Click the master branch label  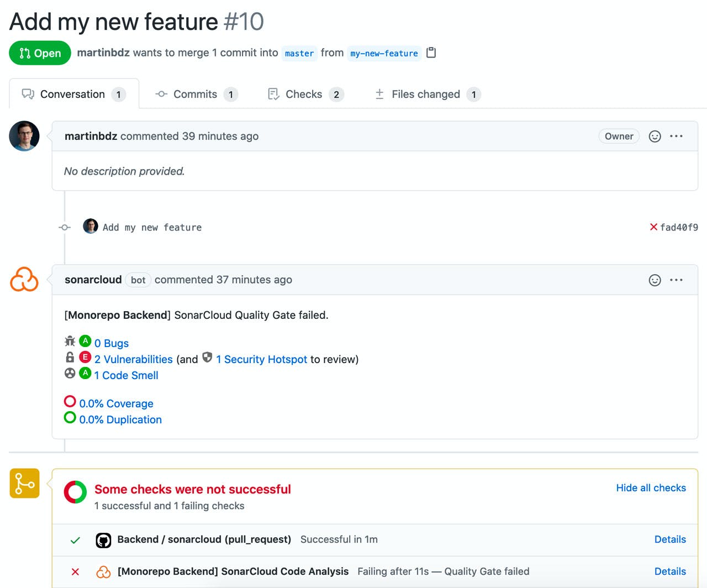pyautogui.click(x=299, y=53)
